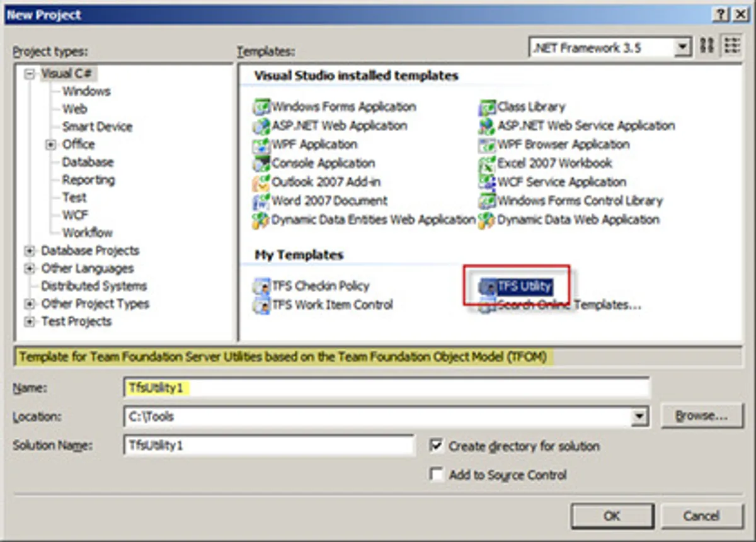Pick the TFS Checkin Policy template icon
The height and width of the screenshot is (542, 756).
click(261, 286)
